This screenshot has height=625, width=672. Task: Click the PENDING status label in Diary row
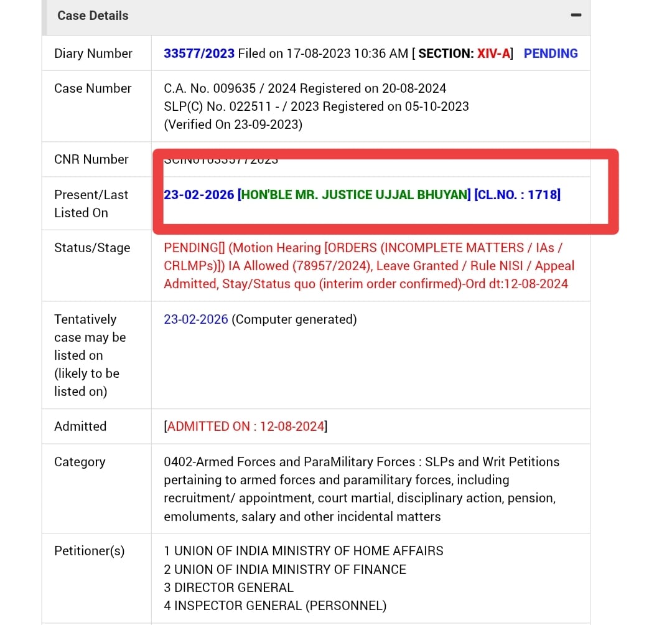(551, 53)
